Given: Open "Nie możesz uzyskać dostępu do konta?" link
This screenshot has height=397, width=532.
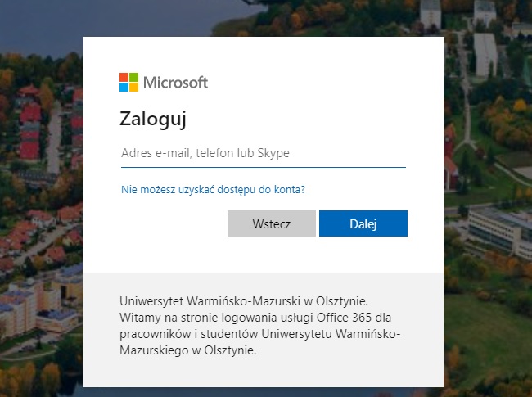Looking at the screenshot, I should [213, 189].
